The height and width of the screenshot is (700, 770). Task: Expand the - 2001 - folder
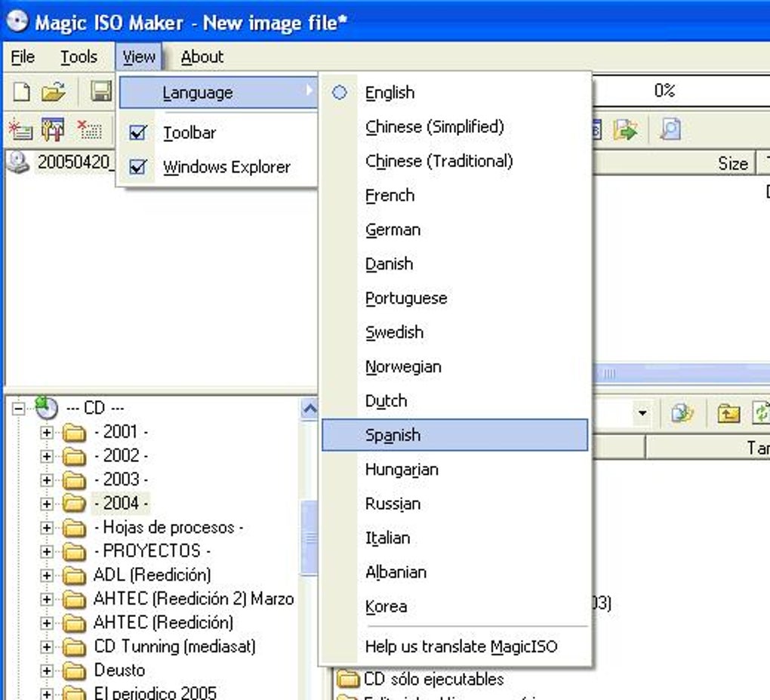47,432
